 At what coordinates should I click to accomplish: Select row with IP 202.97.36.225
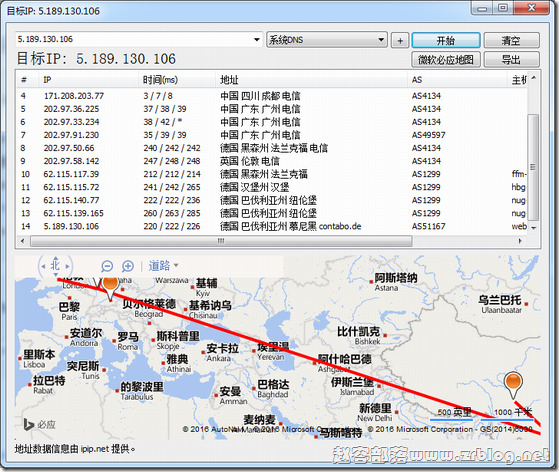pos(272,109)
